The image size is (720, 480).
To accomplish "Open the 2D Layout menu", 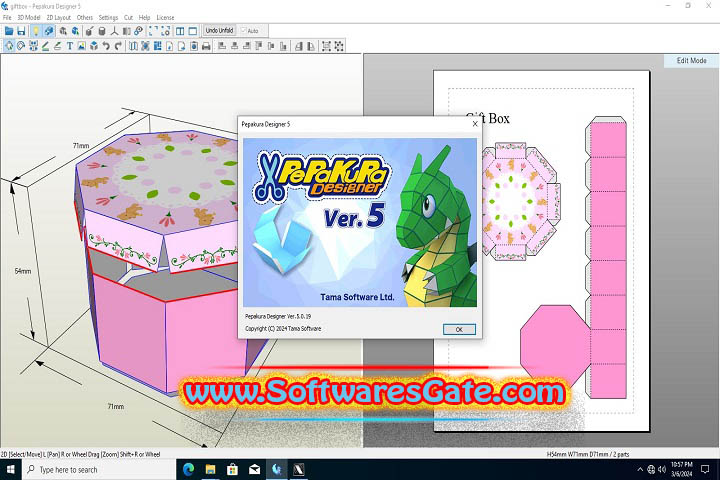I will [x=58, y=17].
